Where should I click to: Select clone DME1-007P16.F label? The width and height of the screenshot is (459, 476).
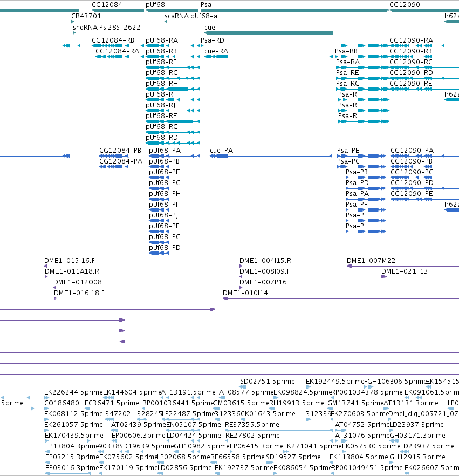pos(266,282)
